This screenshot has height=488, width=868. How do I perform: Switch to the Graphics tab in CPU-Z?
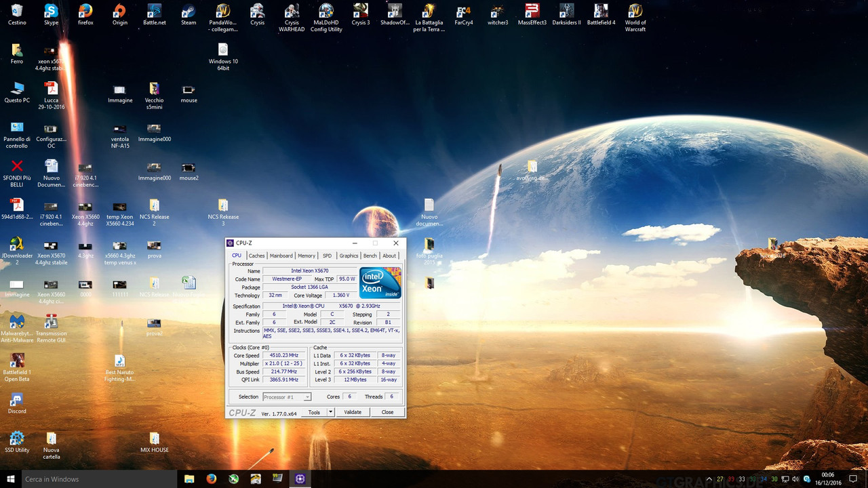(349, 256)
